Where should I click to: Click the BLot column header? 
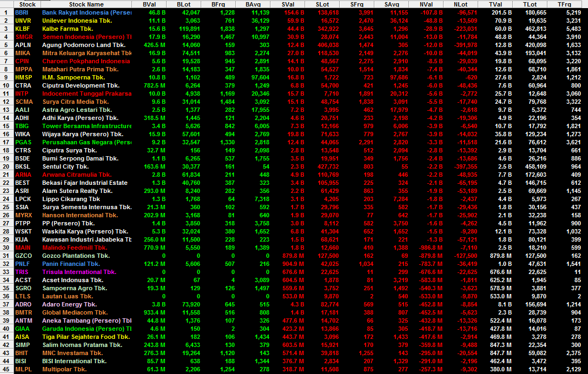click(184, 4)
